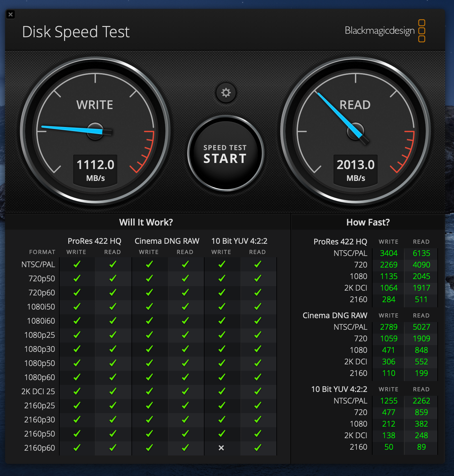Click 2160p60 ProRes 422 HQ read checkmark
The width and height of the screenshot is (454, 476).
(x=113, y=448)
